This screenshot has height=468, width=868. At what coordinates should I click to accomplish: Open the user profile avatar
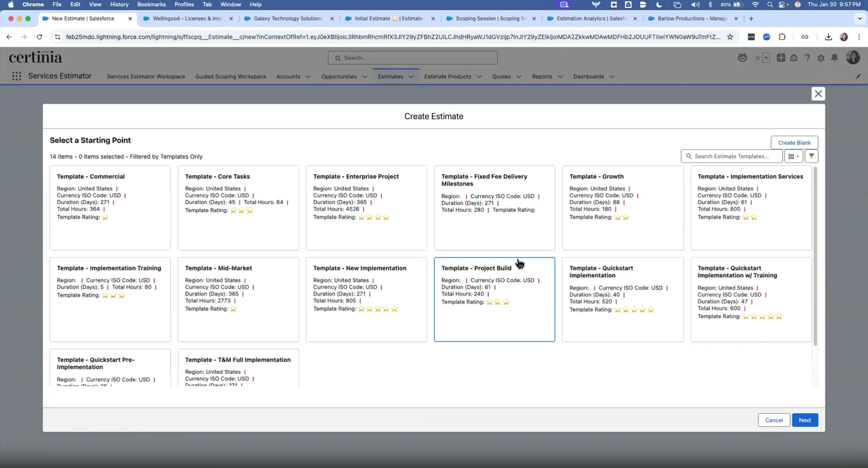pyautogui.click(x=854, y=57)
